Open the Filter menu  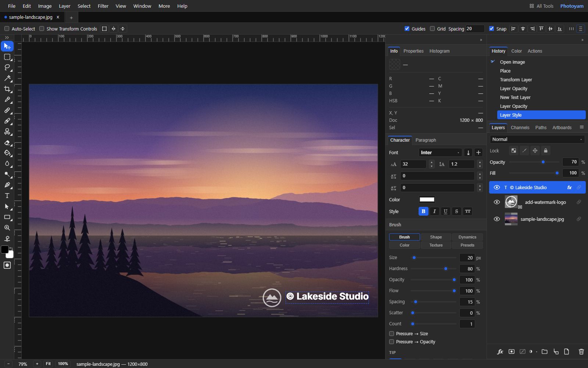[x=103, y=6]
